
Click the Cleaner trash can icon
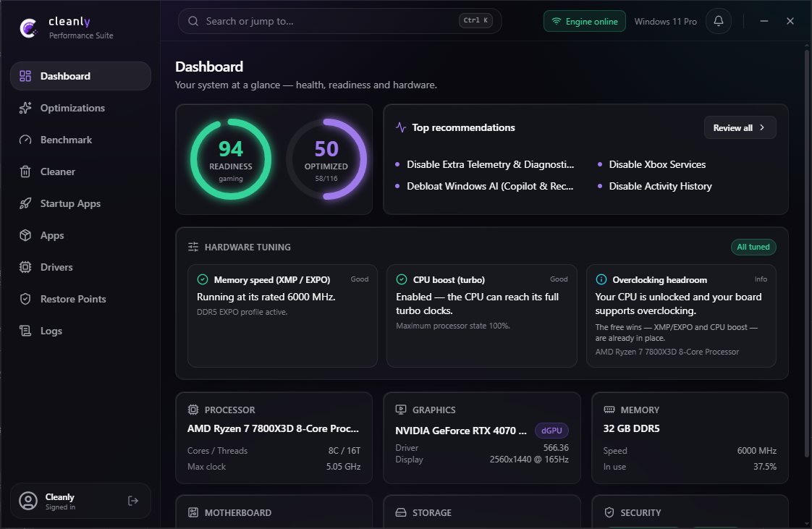(x=25, y=172)
